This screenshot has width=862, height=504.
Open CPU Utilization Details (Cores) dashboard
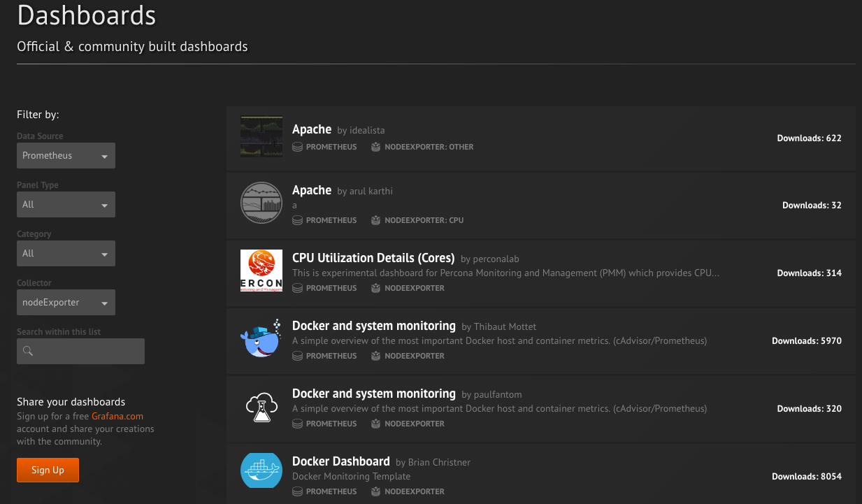pos(373,258)
